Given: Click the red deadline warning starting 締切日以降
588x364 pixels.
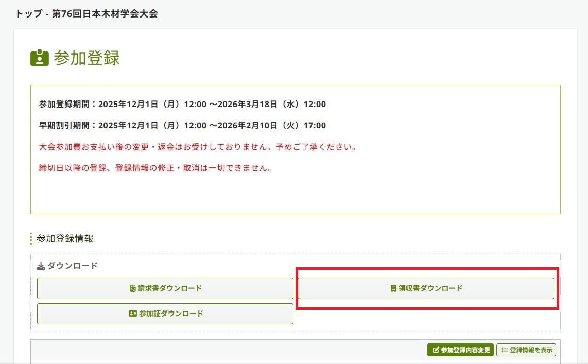Looking at the screenshot, I should pyautogui.click(x=155, y=168).
